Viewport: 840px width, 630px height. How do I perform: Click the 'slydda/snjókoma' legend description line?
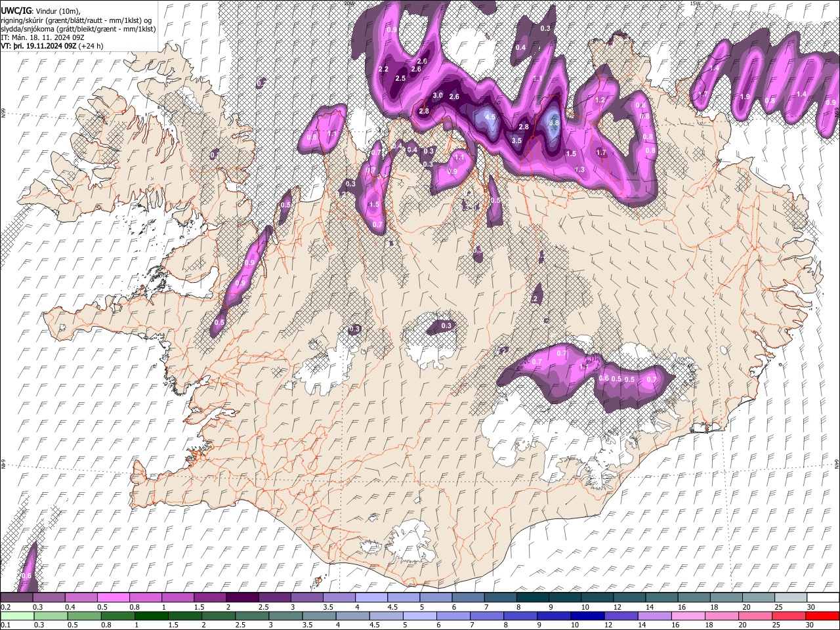point(78,30)
